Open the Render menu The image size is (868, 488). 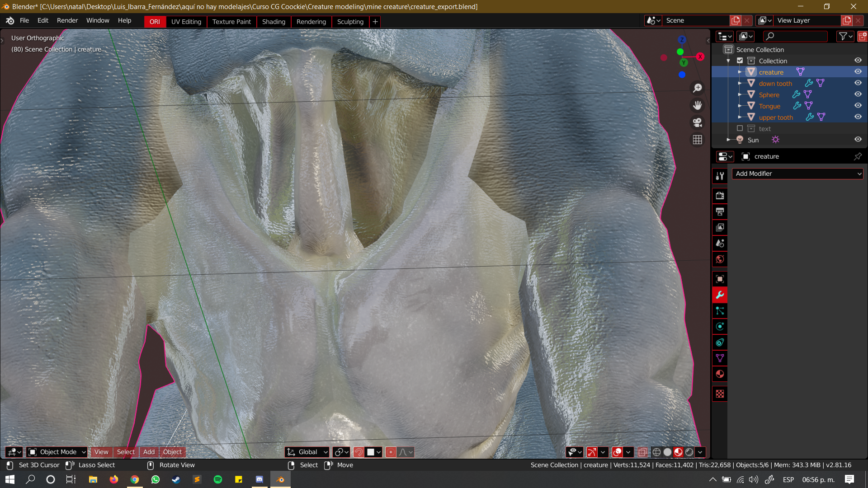[67, 21]
